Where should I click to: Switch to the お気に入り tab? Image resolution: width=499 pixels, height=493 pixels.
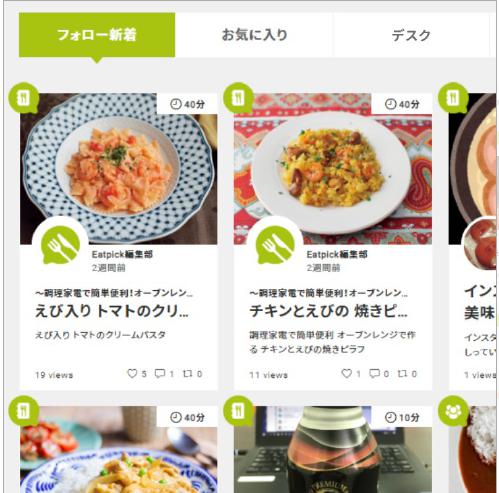[x=254, y=35]
